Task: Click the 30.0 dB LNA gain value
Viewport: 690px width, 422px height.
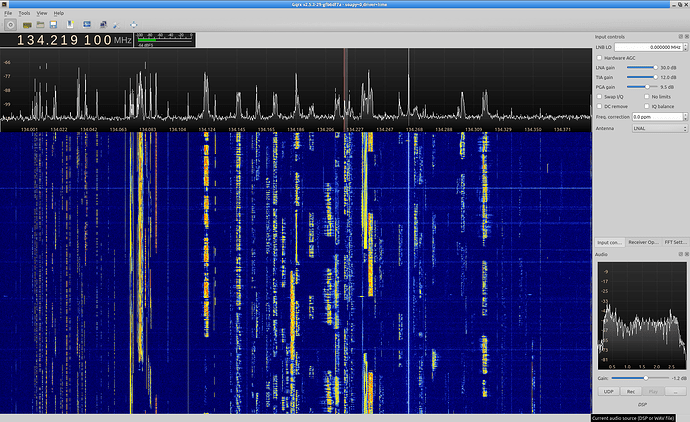Action: click(x=668, y=68)
